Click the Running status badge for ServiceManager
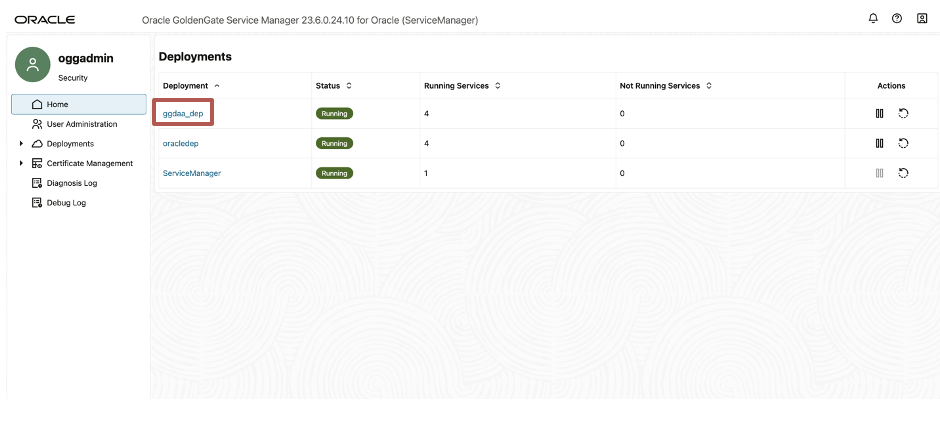The image size is (940, 436). click(335, 173)
